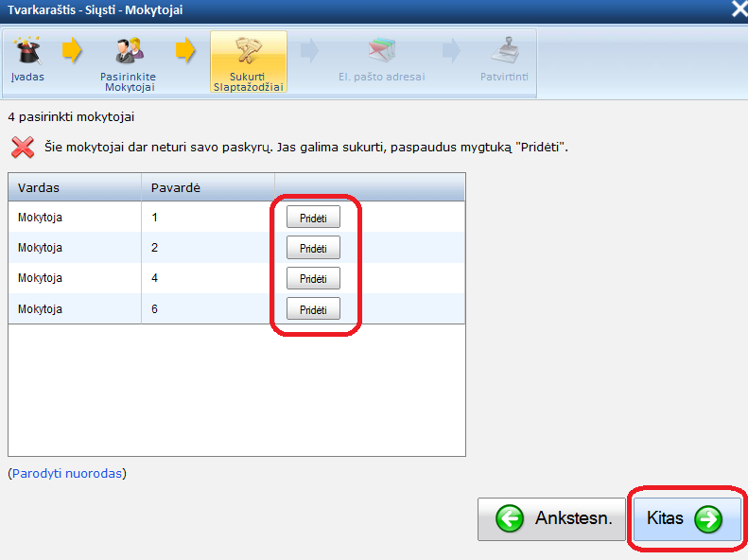The image size is (748, 560).
Task: Select the Mokytoja cell in surname 1 row
Action: click(75, 217)
